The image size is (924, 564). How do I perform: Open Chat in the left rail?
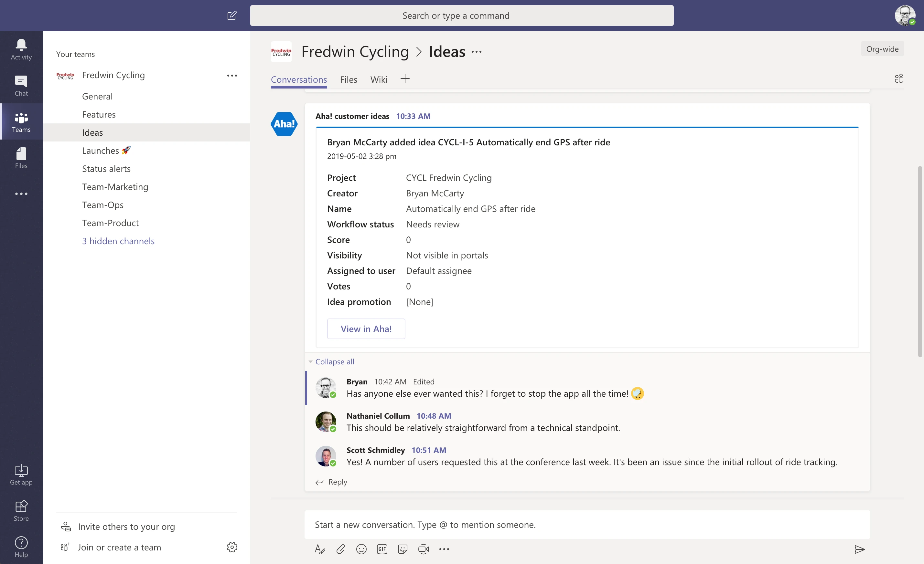(21, 86)
